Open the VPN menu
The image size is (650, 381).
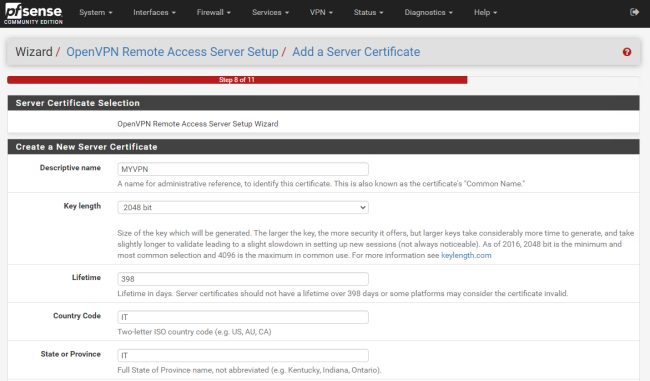tap(321, 12)
